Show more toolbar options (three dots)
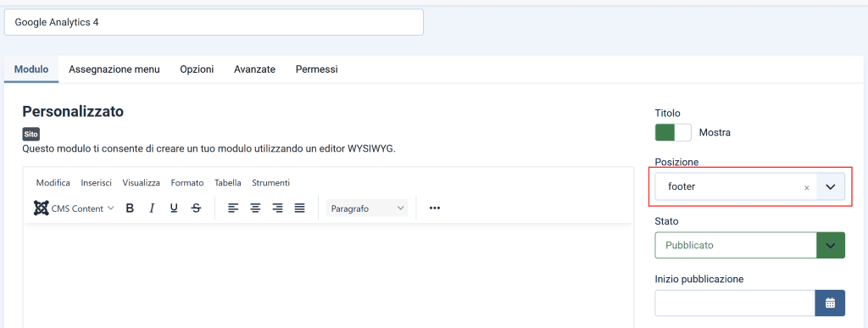Screen dimensions: 868x328 [435, 208]
